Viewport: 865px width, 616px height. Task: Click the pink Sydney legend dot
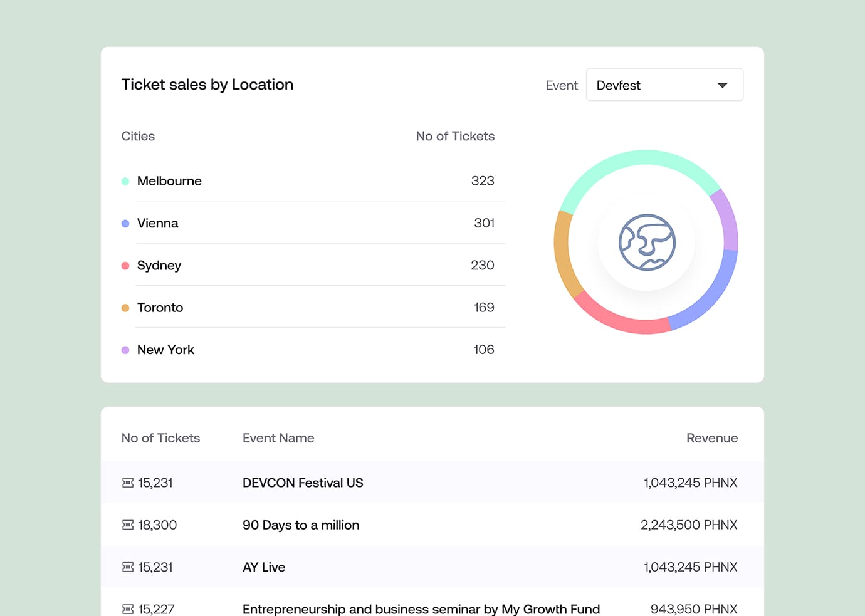click(125, 266)
